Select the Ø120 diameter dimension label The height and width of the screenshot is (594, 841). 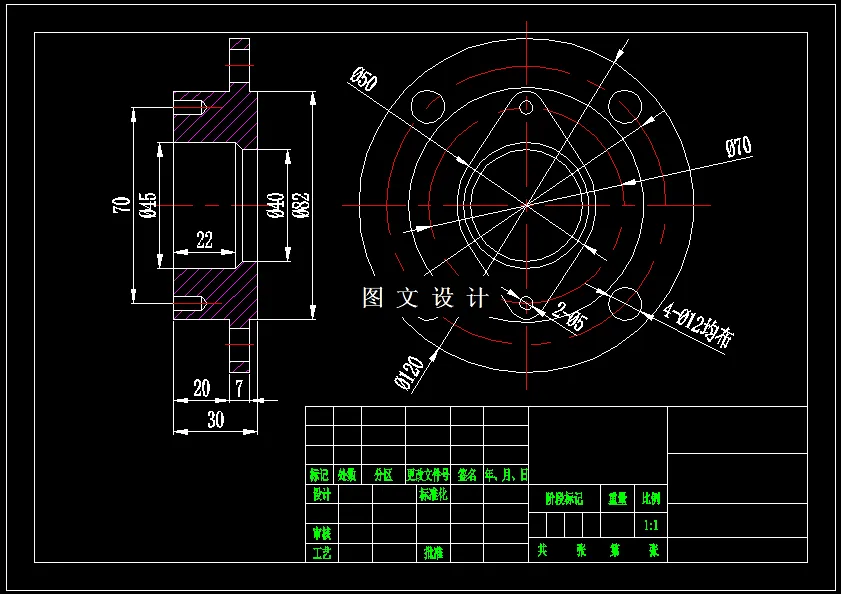pyautogui.click(x=409, y=372)
